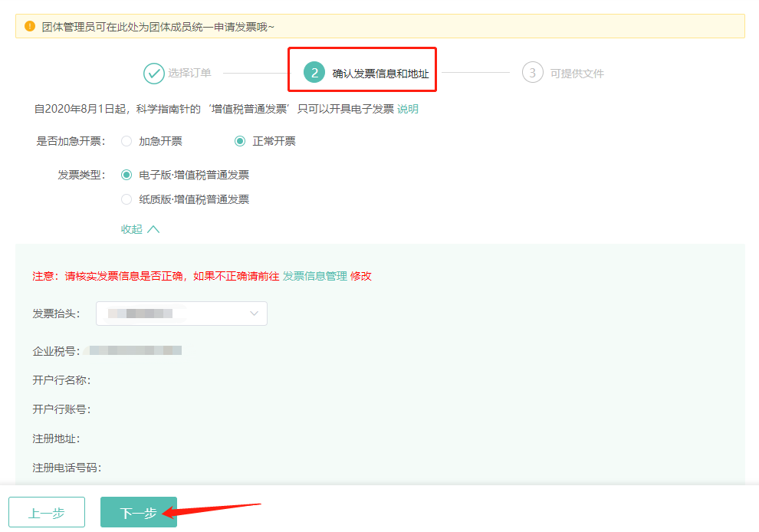Click the 说明 link about electronic invoices
759x532 pixels.
tap(407, 109)
